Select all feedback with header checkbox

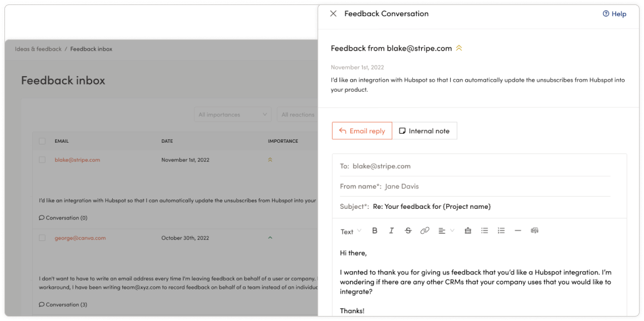[x=42, y=141]
